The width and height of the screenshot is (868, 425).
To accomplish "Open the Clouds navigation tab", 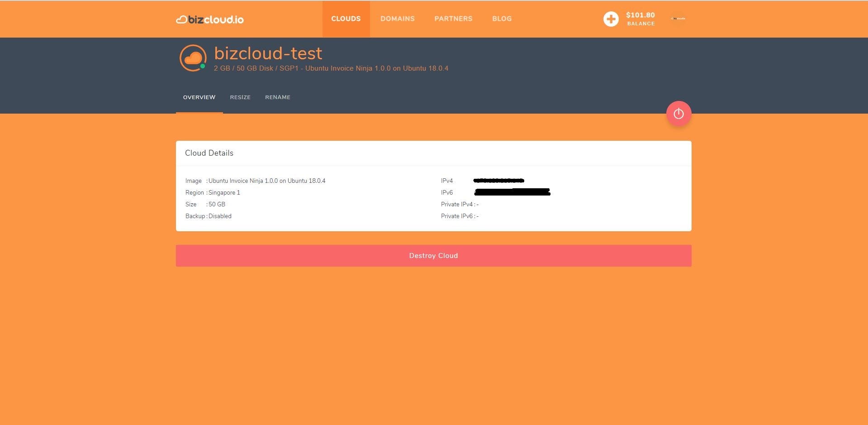I will pyautogui.click(x=346, y=19).
